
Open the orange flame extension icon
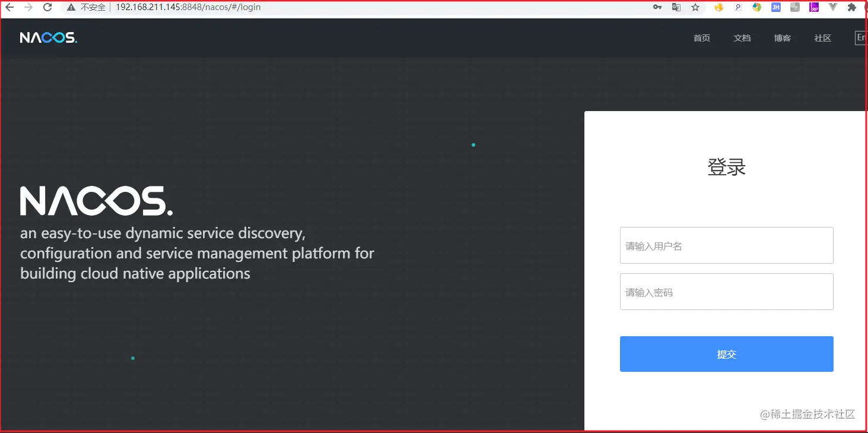pyautogui.click(x=719, y=7)
